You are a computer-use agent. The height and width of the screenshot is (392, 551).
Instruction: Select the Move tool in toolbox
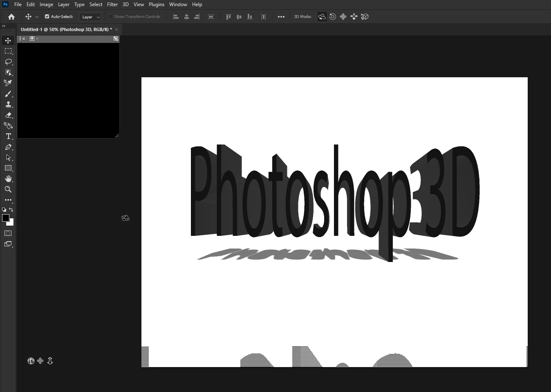[x=8, y=40]
